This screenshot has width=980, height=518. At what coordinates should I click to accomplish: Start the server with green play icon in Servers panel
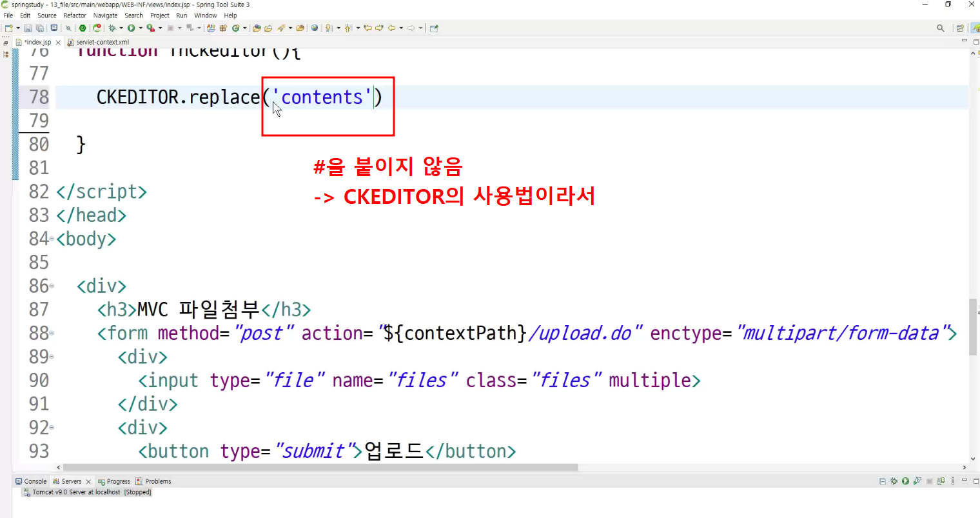pyautogui.click(x=905, y=481)
